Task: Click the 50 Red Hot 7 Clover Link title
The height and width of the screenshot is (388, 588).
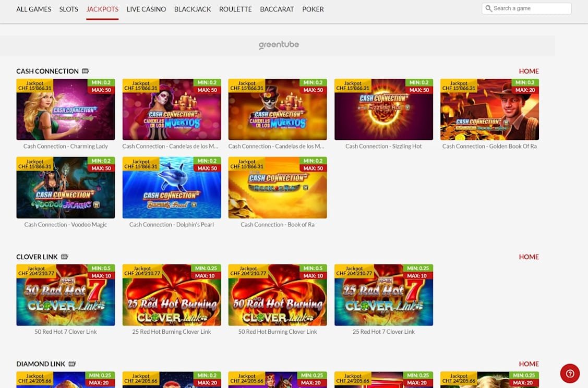Action: click(x=66, y=332)
